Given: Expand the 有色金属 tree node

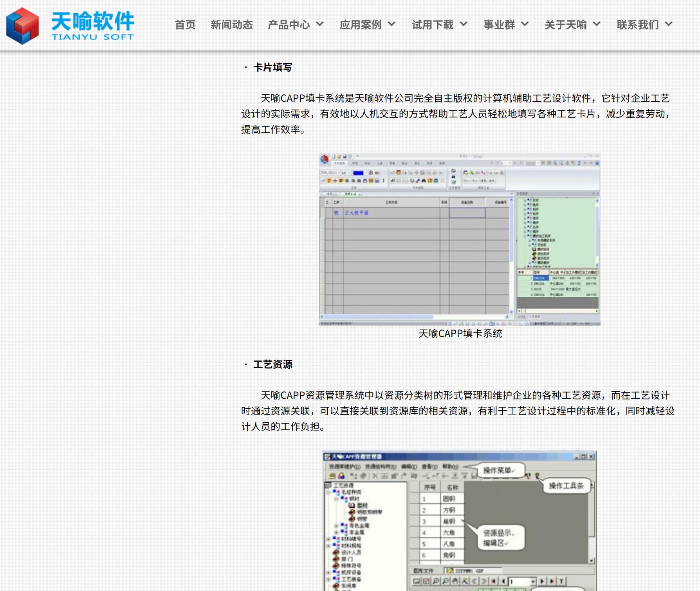Looking at the screenshot, I should 336,526.
